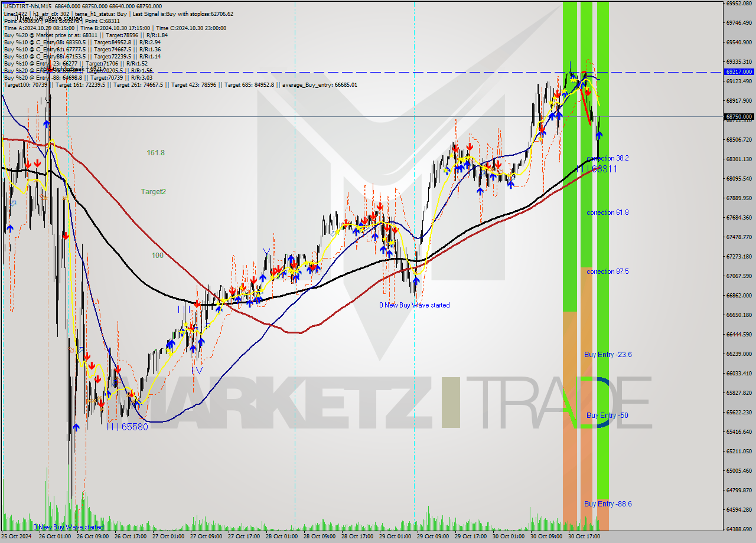Click the 'Buy Entry -23.6' label
Viewport: 756px width, 543px height.
click(x=608, y=355)
